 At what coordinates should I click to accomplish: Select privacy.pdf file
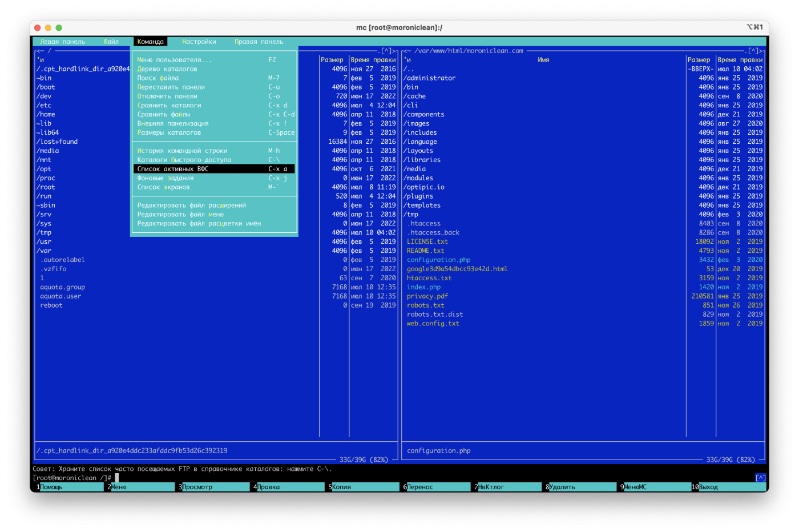click(x=583, y=296)
